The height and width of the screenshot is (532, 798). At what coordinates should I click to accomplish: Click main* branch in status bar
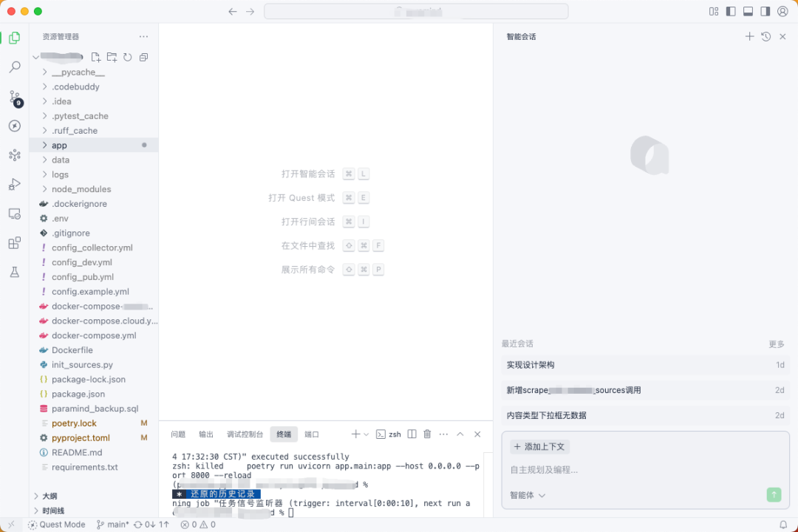pyautogui.click(x=112, y=525)
